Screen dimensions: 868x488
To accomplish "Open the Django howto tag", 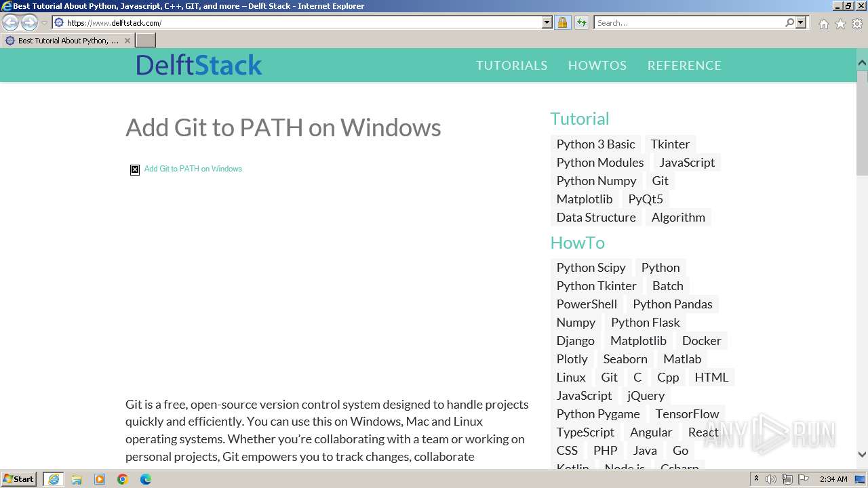I will [575, 340].
